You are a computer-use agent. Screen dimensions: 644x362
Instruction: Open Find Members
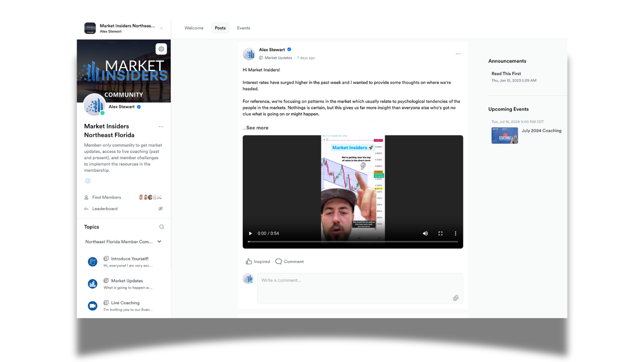click(106, 197)
